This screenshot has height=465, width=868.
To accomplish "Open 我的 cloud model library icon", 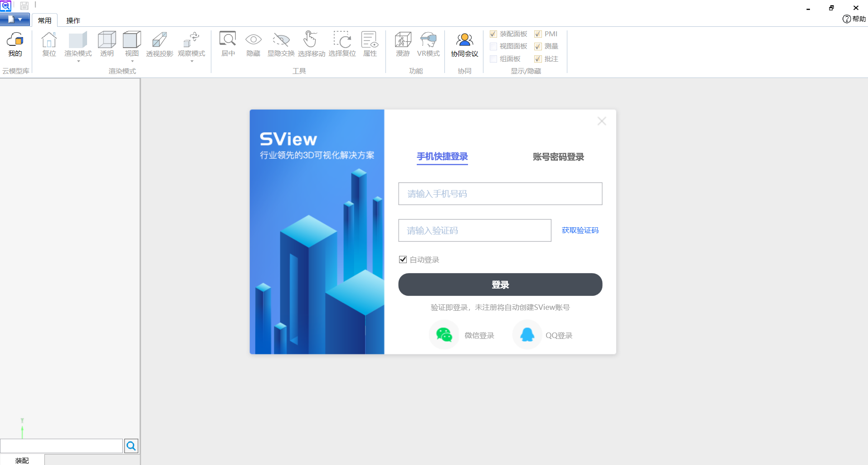I will [x=15, y=40].
